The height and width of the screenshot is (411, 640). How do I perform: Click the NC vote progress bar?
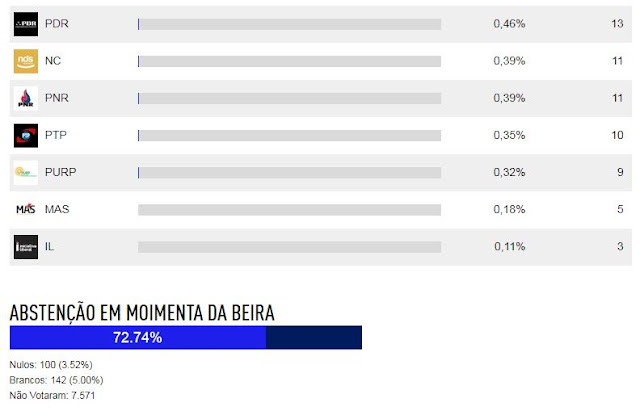point(289,61)
